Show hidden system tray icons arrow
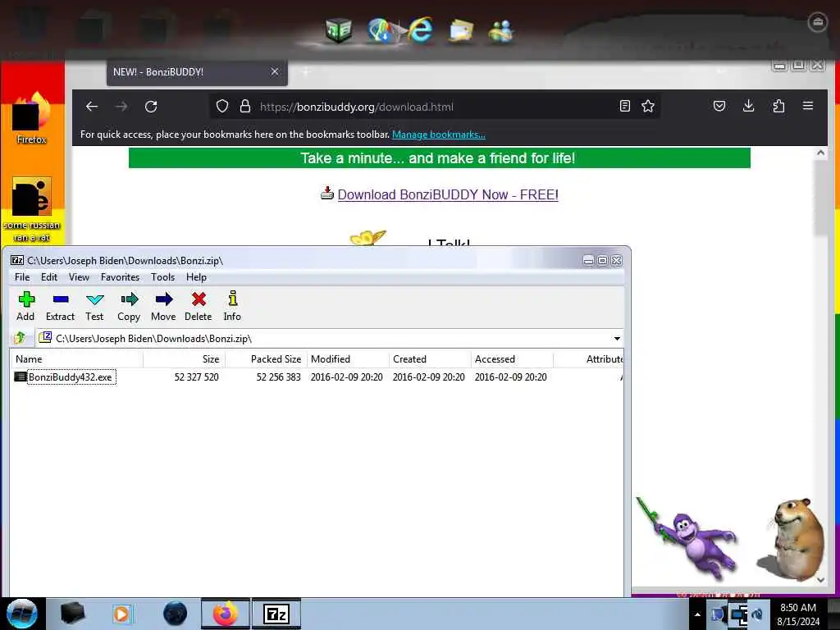 pos(697,614)
